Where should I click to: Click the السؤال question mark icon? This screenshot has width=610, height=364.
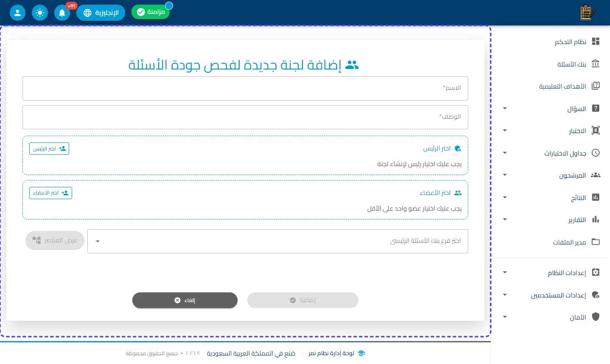pos(596,108)
